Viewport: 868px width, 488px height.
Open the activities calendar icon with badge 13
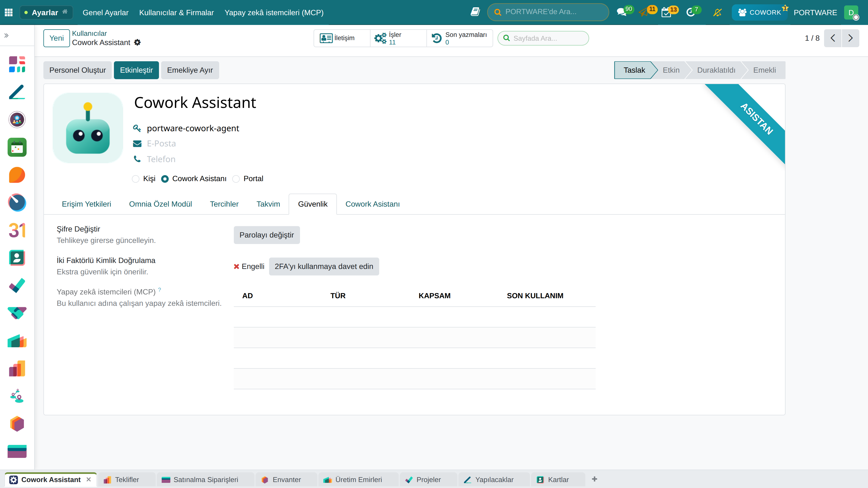(x=666, y=12)
